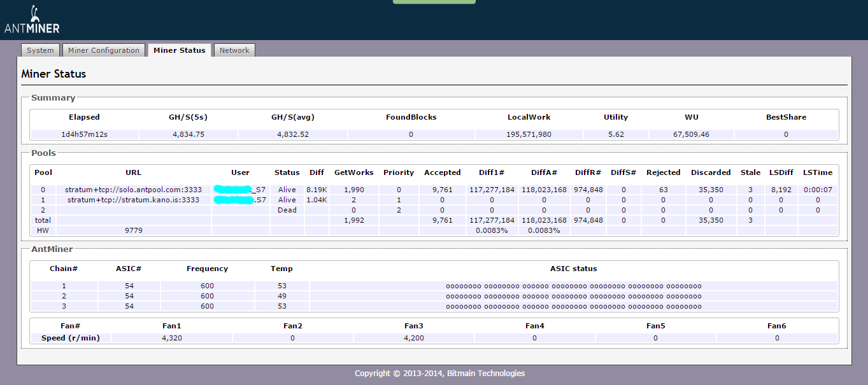Switch to the Miner Configuration tab
The height and width of the screenshot is (385, 868).
click(x=103, y=50)
